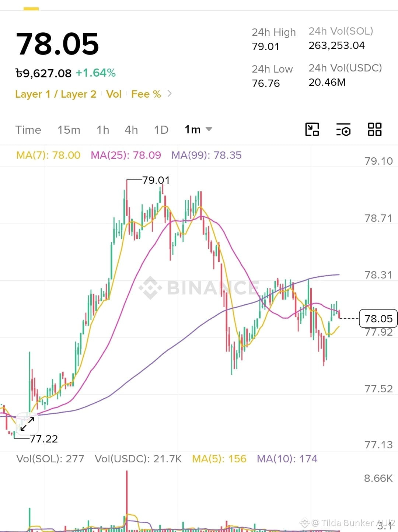
Task: Click the 79.01 high marker on chart
Action: coord(156,180)
